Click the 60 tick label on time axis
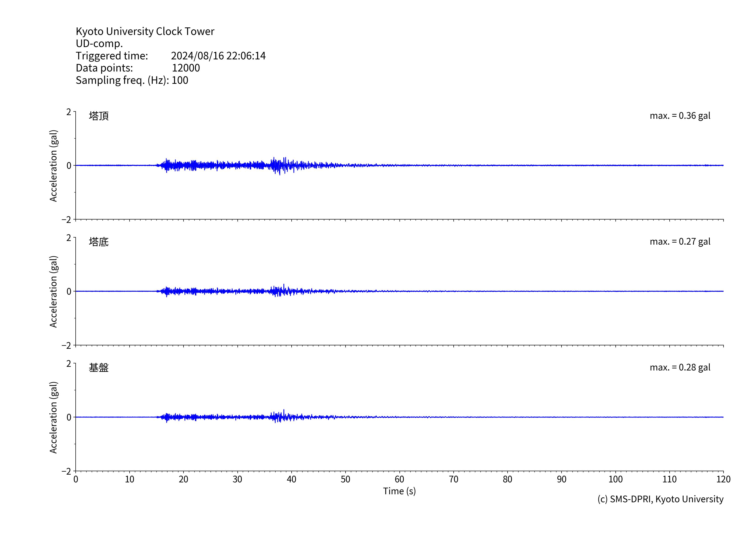756x534 pixels. [x=399, y=479]
